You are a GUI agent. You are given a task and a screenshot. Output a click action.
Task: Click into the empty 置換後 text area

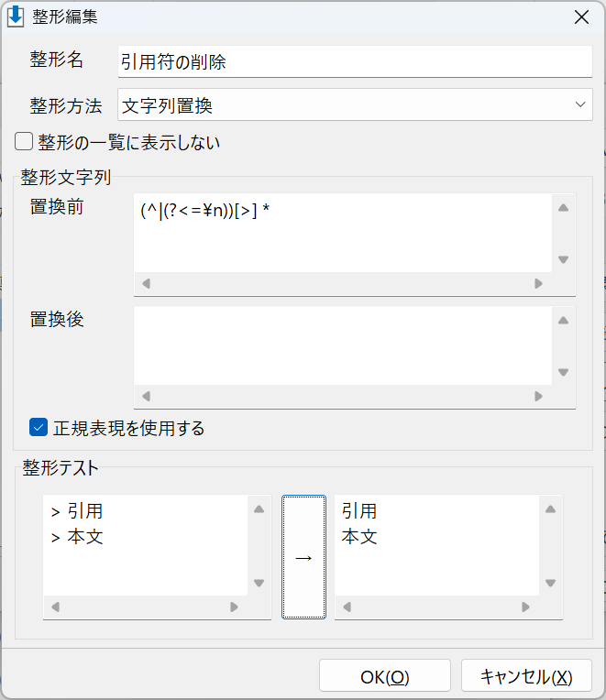click(343, 345)
